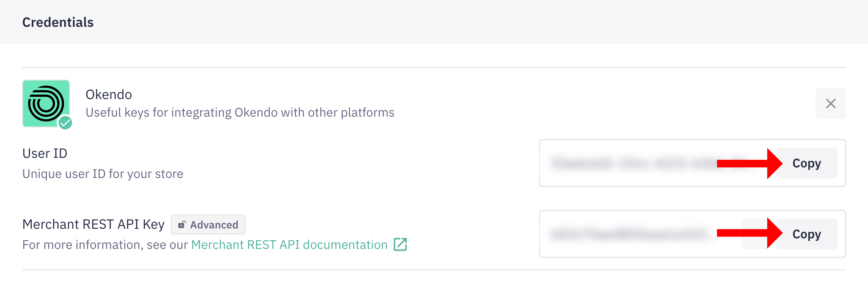Copy the User ID value

point(807,163)
